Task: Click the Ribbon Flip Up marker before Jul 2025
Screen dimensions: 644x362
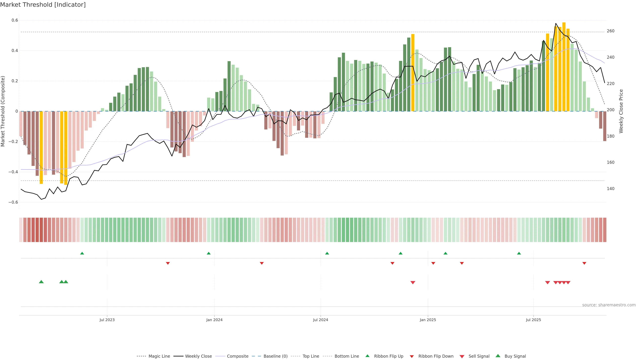Action: point(519,253)
